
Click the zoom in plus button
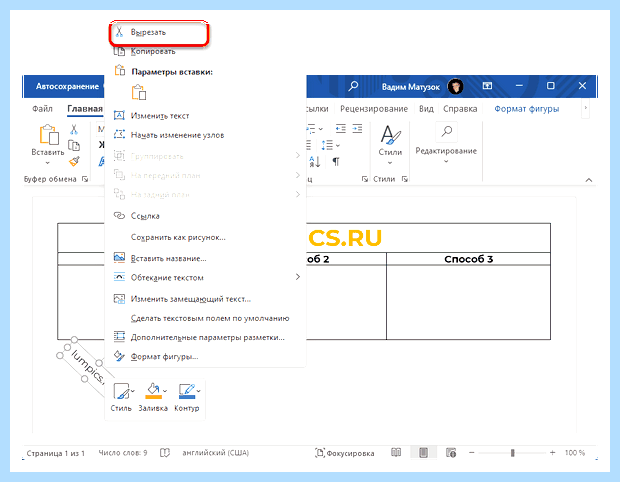click(x=552, y=453)
